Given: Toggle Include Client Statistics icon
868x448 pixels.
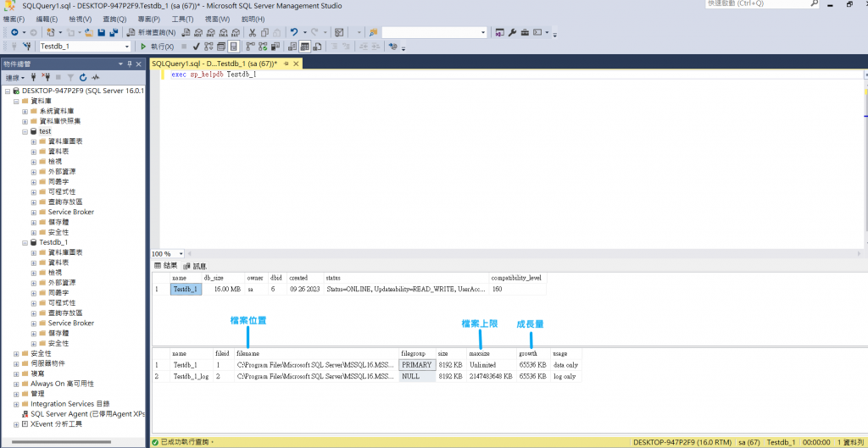Looking at the screenshot, I should point(275,47).
